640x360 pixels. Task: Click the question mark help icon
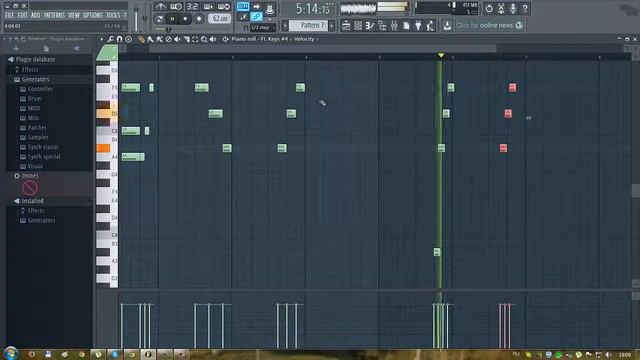coord(525,8)
